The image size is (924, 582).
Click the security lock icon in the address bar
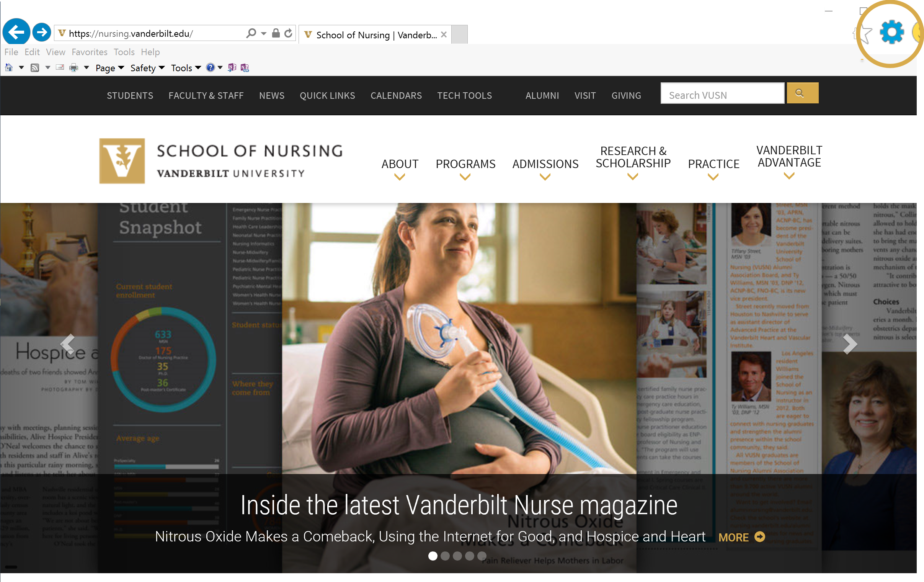276,33
